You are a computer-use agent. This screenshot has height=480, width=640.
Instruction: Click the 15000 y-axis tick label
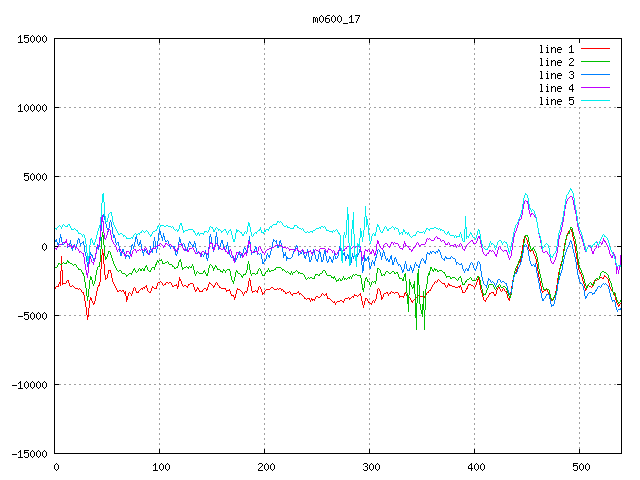[32, 39]
